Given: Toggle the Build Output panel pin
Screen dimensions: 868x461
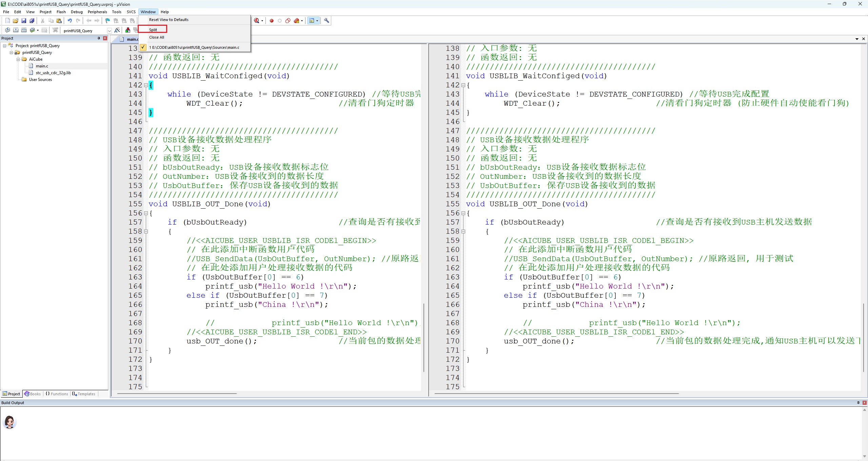Looking at the screenshot, I should pyautogui.click(x=858, y=403).
